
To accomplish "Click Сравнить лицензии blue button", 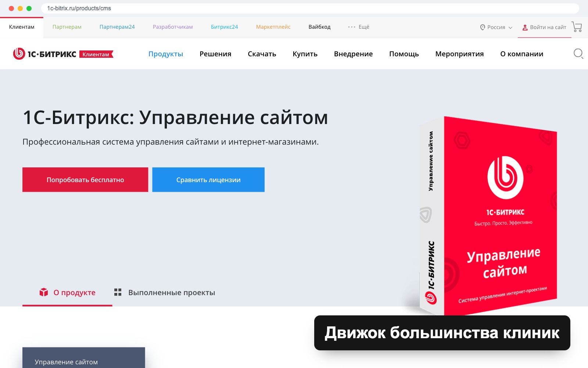I will [208, 180].
